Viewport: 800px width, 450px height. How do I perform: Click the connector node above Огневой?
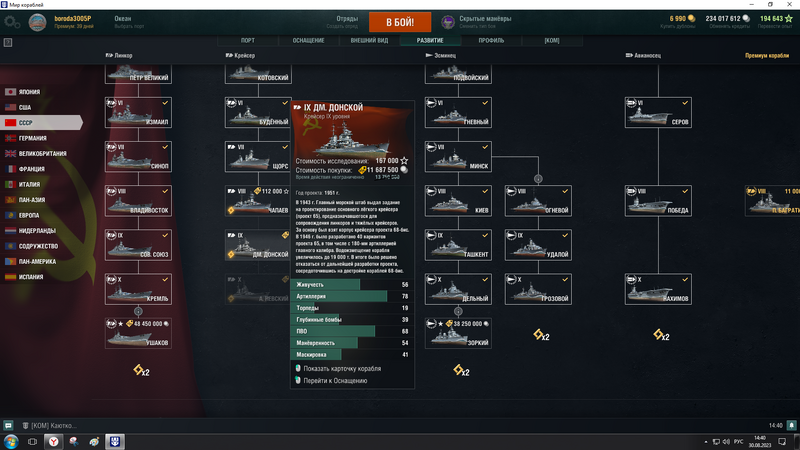(x=538, y=179)
